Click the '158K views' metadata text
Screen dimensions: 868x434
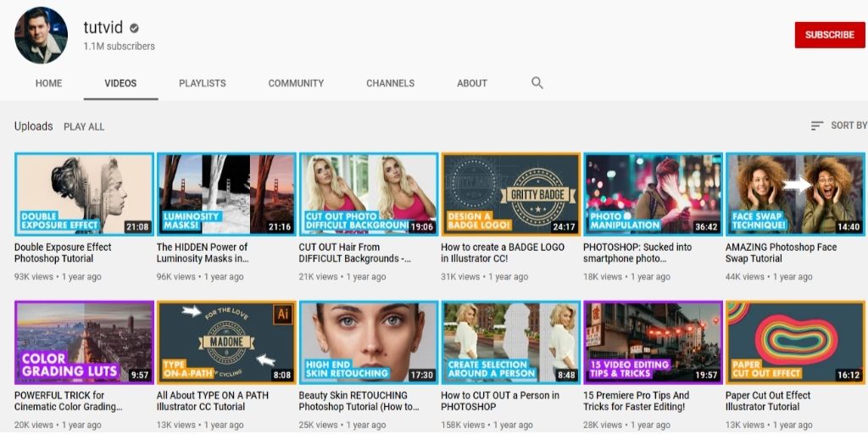click(x=463, y=426)
